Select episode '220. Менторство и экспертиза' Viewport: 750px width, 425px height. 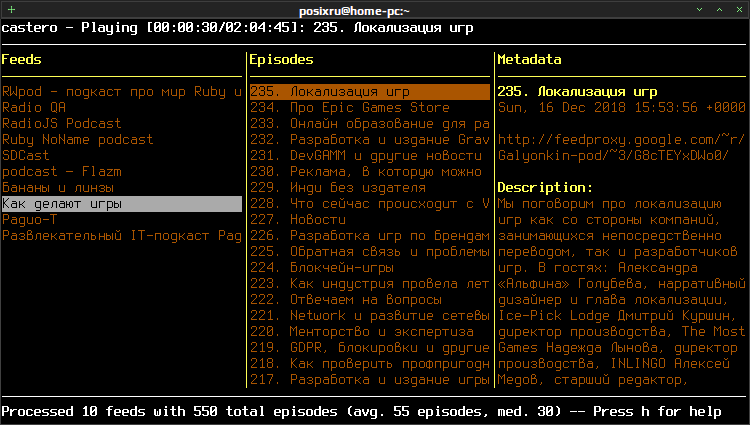click(362, 332)
